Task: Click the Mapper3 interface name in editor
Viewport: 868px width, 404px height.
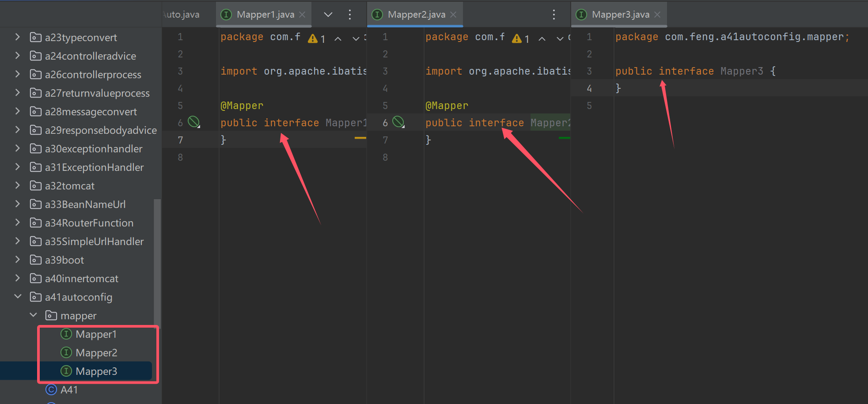Action: pos(742,71)
